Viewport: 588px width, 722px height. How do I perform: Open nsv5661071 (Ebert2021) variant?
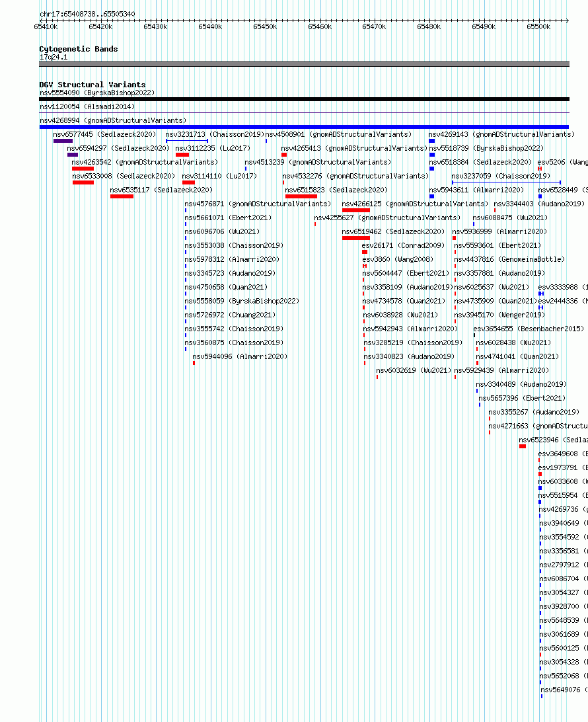point(228,218)
